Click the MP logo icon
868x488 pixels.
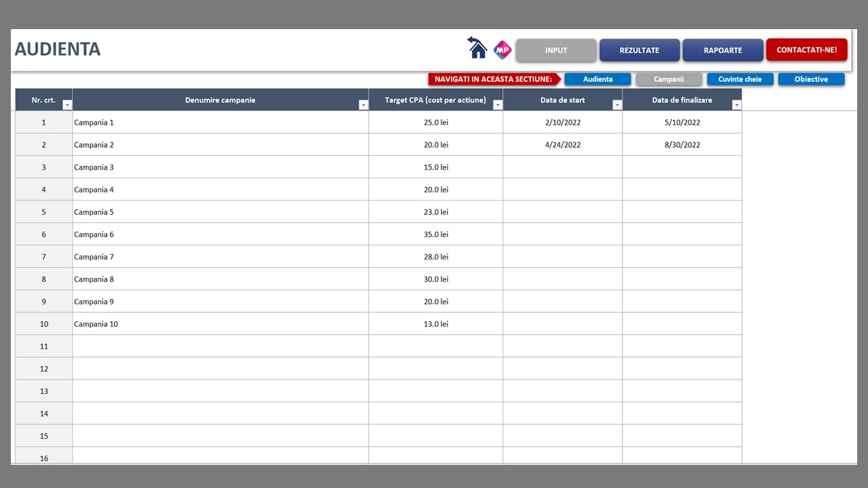point(502,49)
